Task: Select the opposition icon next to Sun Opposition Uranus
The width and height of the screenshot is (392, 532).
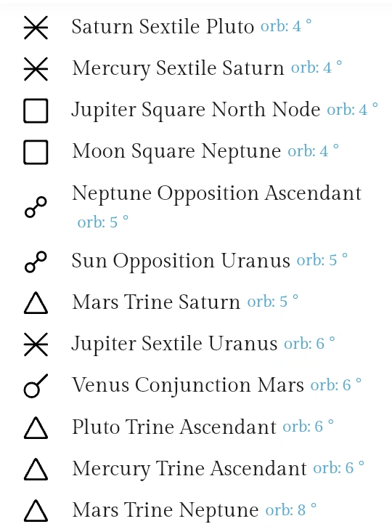Action: (x=36, y=262)
